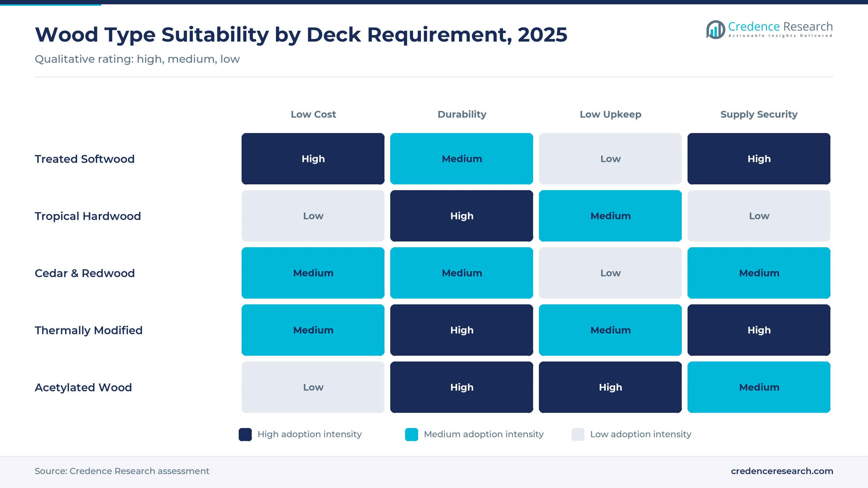Screen dimensions: 868x488
Task: Click the Cedar & Redwood row label
Action: point(85,273)
